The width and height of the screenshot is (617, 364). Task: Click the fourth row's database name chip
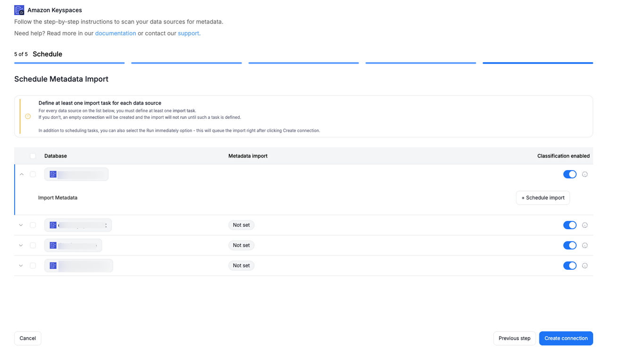click(79, 266)
